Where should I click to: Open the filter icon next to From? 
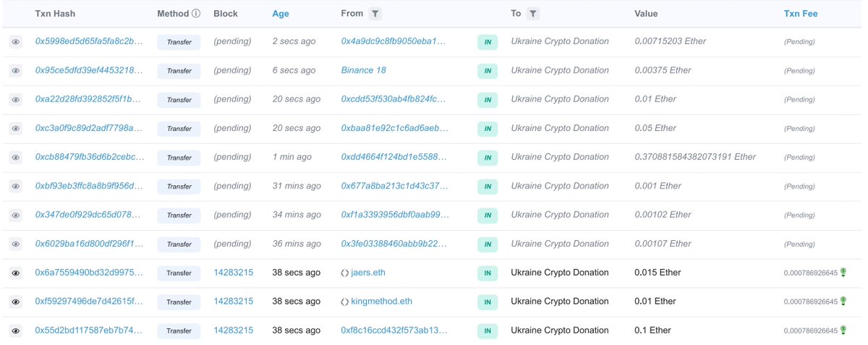(375, 14)
